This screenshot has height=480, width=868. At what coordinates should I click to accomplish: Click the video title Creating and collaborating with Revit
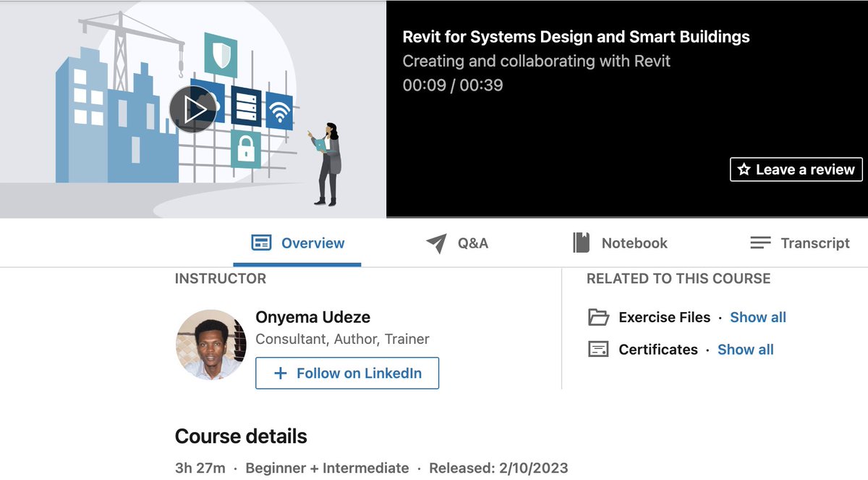click(x=536, y=61)
